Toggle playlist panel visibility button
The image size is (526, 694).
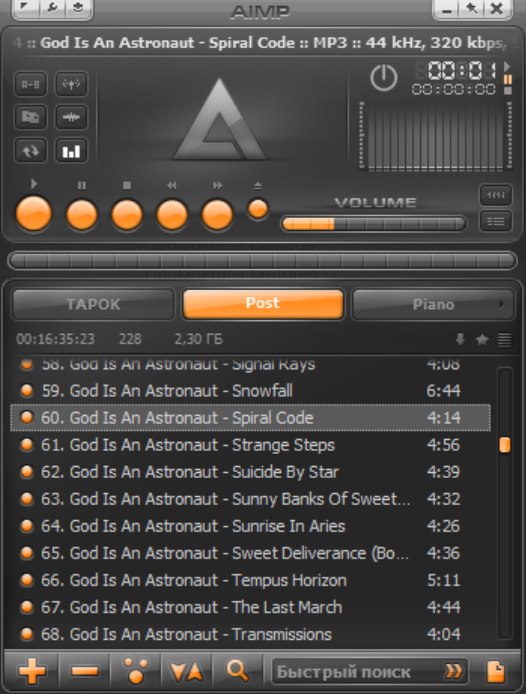[x=496, y=221]
